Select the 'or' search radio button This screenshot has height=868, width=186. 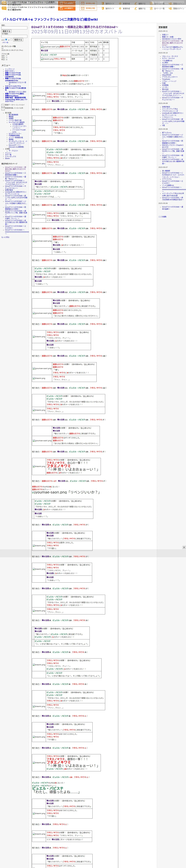coord(11,39)
